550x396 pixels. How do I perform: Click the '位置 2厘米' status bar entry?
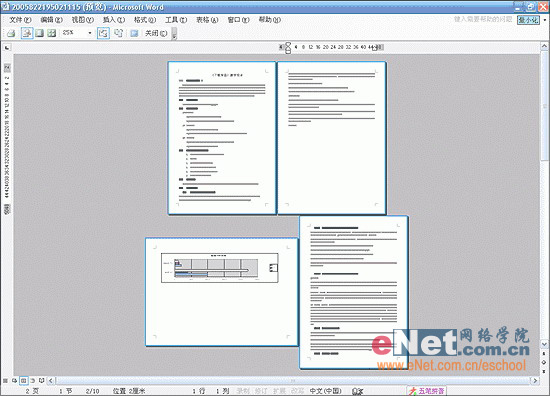(129, 391)
